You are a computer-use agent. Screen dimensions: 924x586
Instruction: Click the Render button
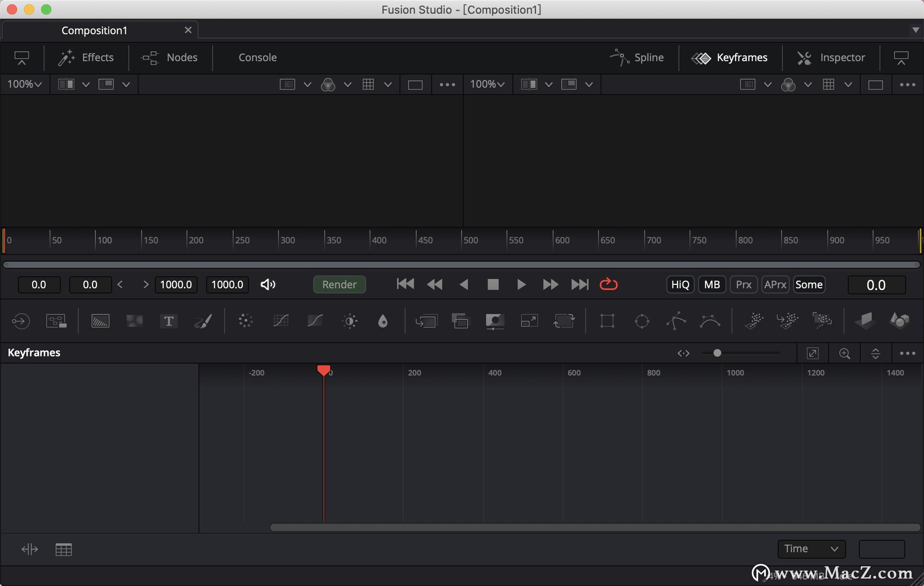(x=339, y=284)
